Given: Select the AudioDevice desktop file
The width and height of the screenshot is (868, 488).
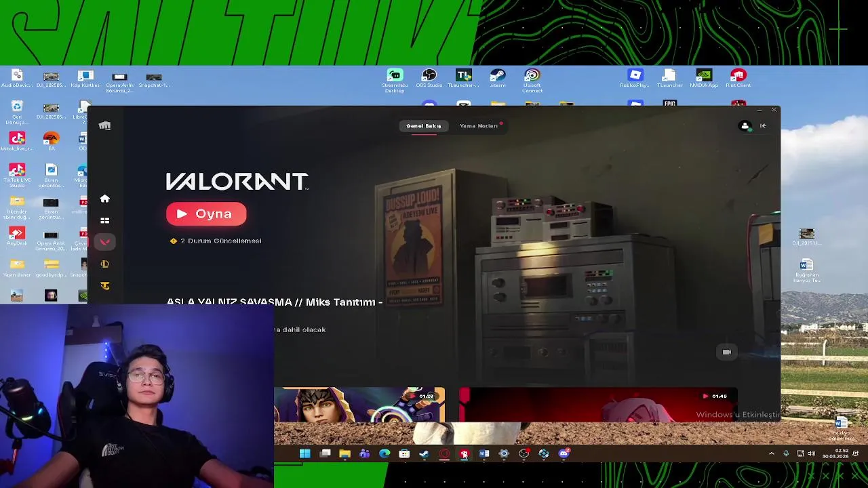Looking at the screenshot, I should [x=17, y=78].
